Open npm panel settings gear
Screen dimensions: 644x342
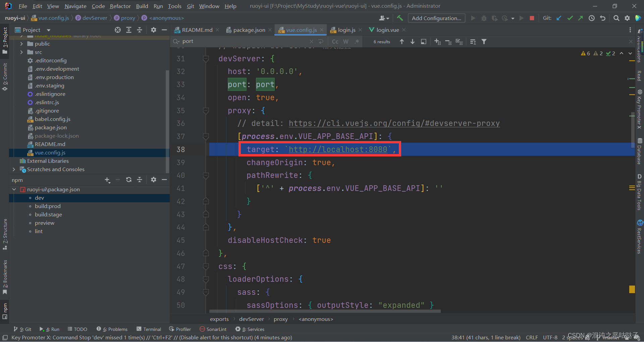pos(154,180)
